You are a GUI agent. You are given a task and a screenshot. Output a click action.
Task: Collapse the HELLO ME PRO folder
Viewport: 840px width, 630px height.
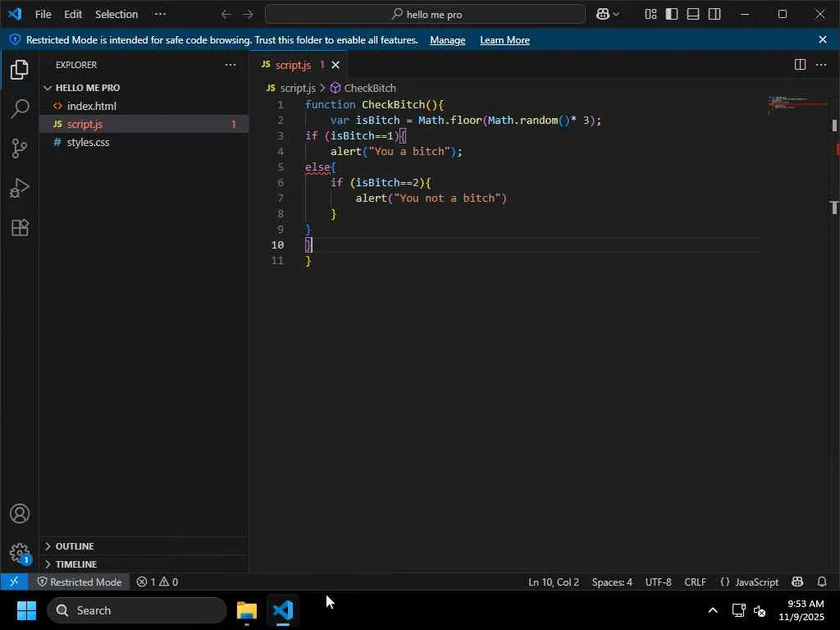pos(87,88)
